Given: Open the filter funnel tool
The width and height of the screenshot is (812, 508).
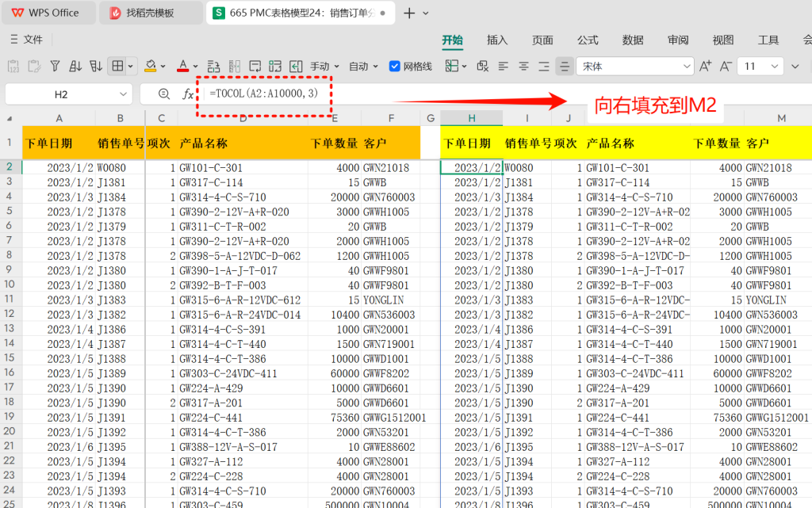Looking at the screenshot, I should (x=55, y=67).
